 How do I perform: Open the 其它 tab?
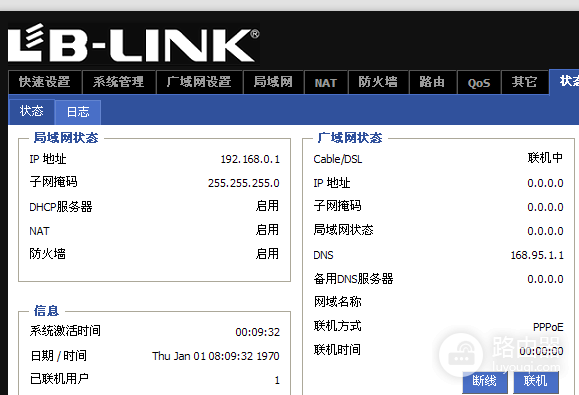(x=524, y=82)
